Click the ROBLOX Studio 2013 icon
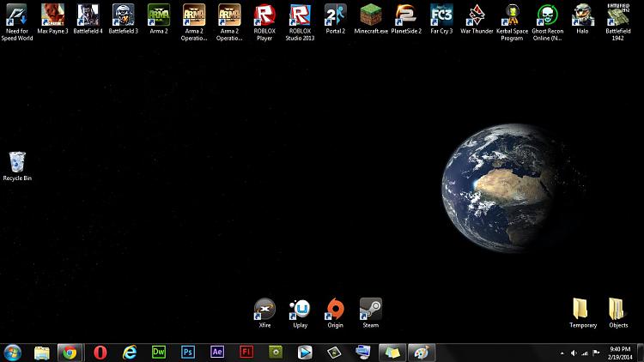 click(x=299, y=15)
